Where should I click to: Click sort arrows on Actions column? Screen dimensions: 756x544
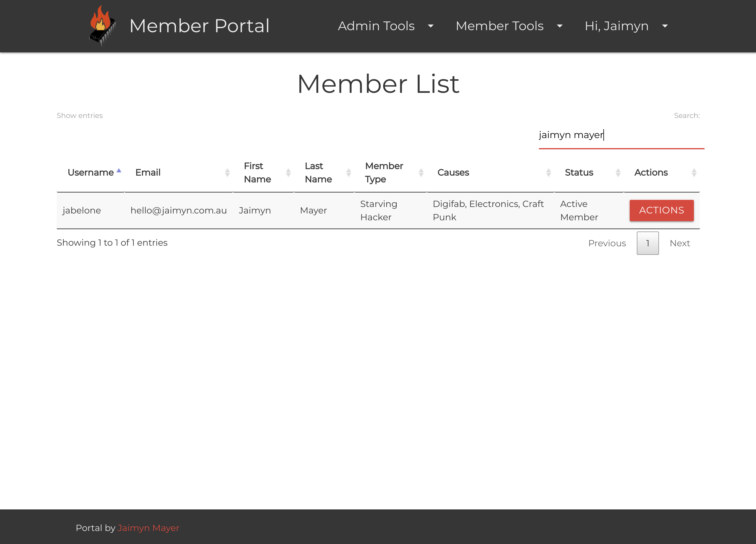click(x=694, y=173)
